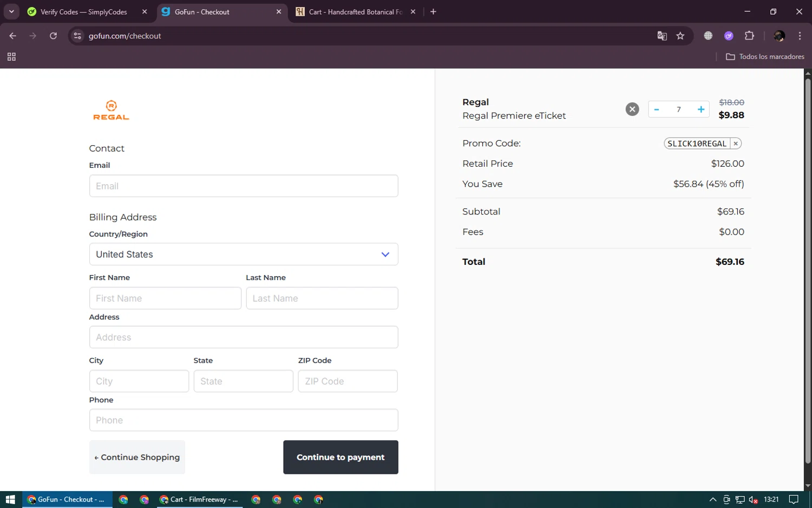This screenshot has height=508, width=812.
Task: Select GoFun - Checkout taskbar window
Action: pos(67,499)
